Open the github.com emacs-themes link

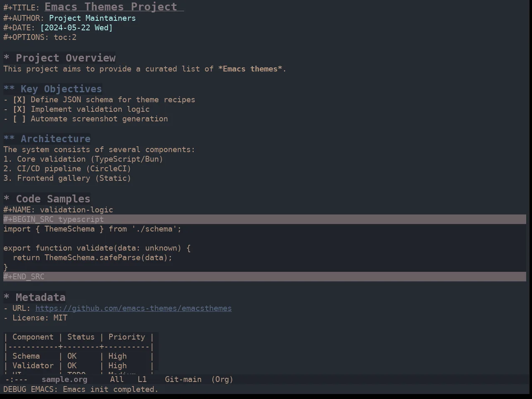point(133,308)
